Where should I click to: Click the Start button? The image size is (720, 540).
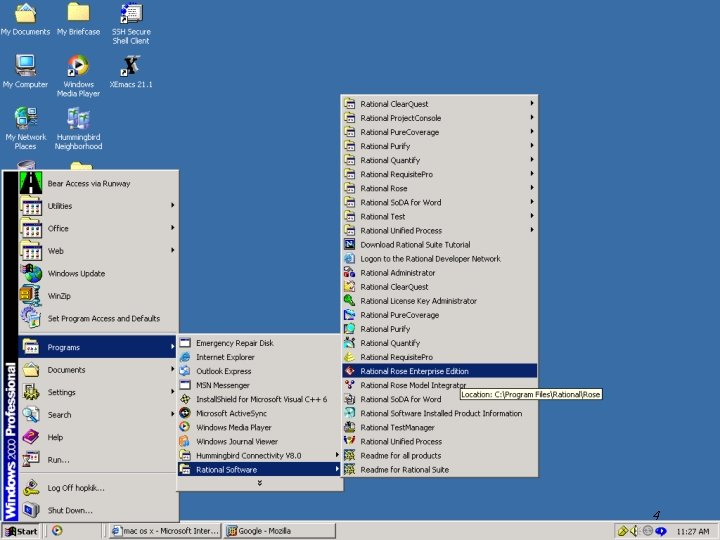(21, 531)
